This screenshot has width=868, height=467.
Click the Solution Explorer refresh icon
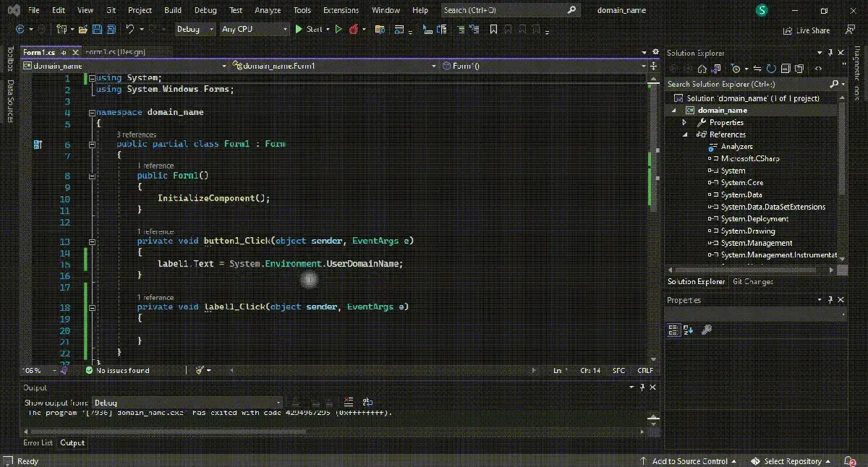(771, 69)
